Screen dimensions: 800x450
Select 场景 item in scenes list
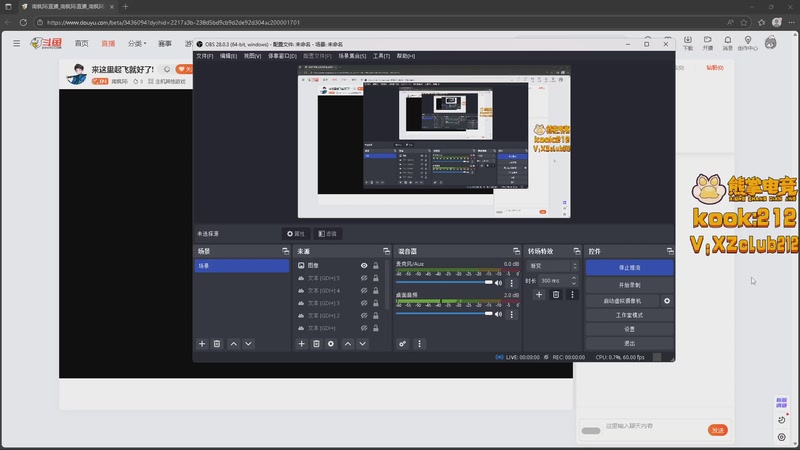point(242,266)
